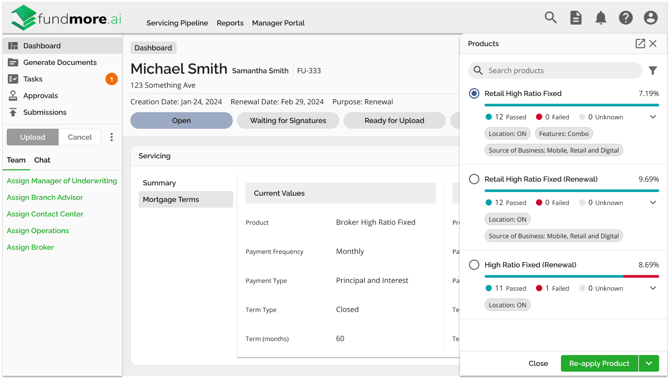Click FU-333 file number
670x379 pixels.
(309, 71)
